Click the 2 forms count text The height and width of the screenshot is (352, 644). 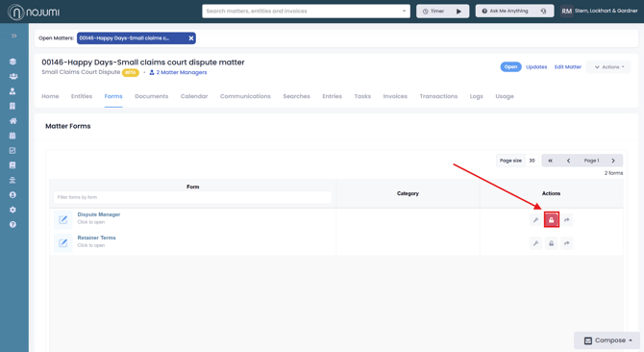point(613,173)
